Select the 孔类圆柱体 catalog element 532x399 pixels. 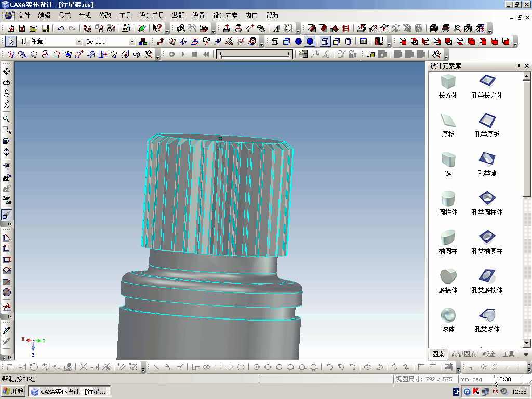[487, 204]
